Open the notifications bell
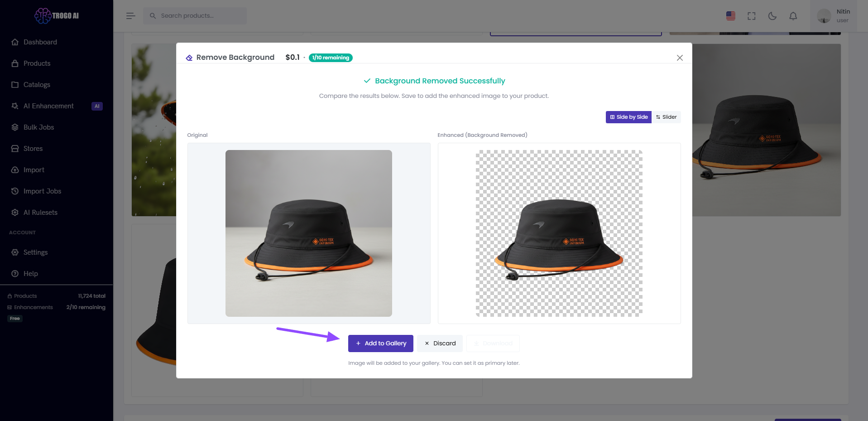The image size is (868, 421). 793,16
